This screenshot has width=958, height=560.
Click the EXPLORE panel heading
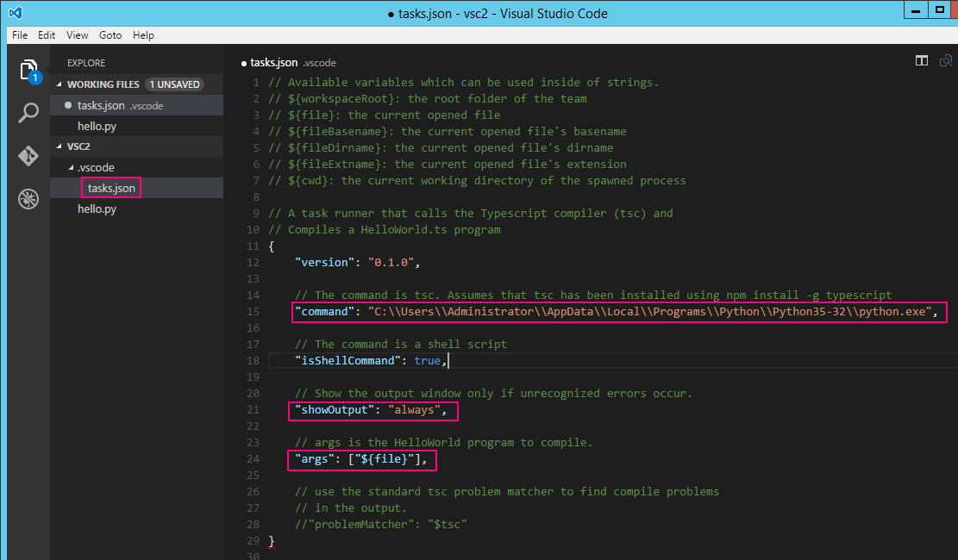coord(86,63)
